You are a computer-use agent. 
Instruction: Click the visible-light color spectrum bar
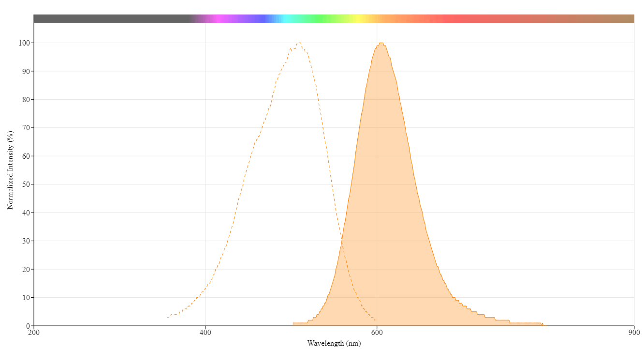pyautogui.click(x=334, y=18)
